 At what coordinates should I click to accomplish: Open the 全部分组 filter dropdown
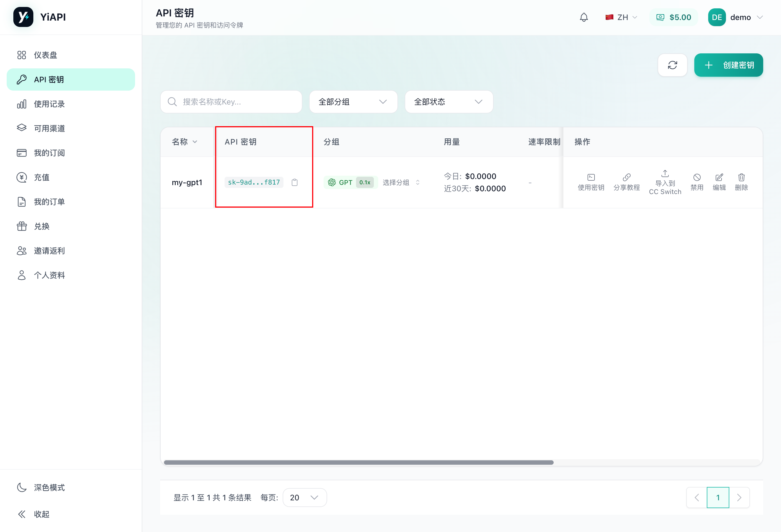click(x=353, y=101)
